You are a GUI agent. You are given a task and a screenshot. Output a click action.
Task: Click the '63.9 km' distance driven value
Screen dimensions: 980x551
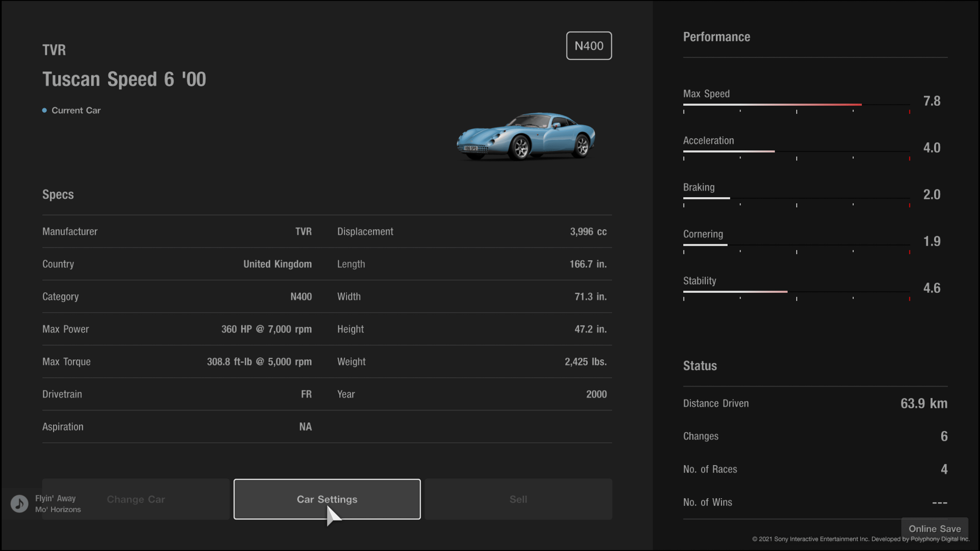coord(924,404)
